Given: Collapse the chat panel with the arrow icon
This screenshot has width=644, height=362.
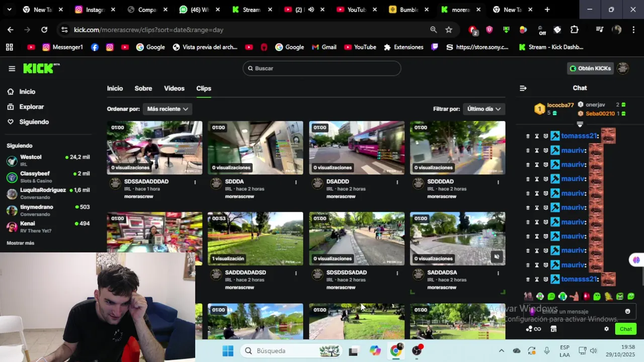Looking at the screenshot, I should point(523,88).
